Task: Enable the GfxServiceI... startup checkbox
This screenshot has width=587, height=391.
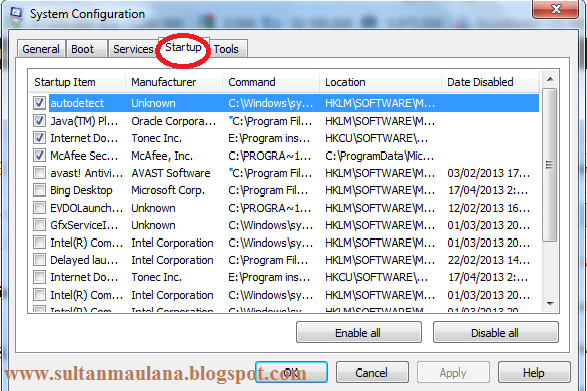Action: click(x=39, y=225)
